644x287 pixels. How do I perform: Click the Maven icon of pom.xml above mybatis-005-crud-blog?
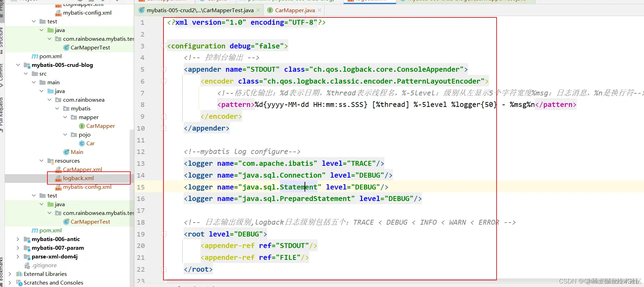point(35,56)
